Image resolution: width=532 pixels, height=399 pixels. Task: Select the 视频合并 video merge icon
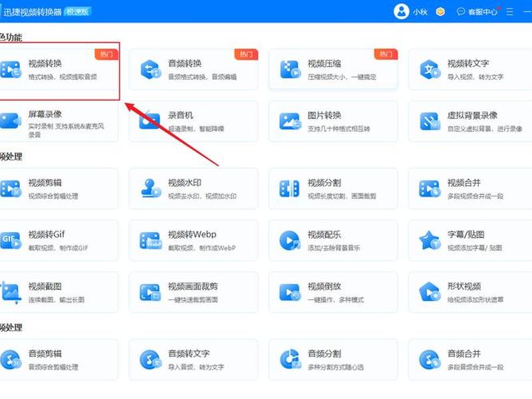click(430, 189)
